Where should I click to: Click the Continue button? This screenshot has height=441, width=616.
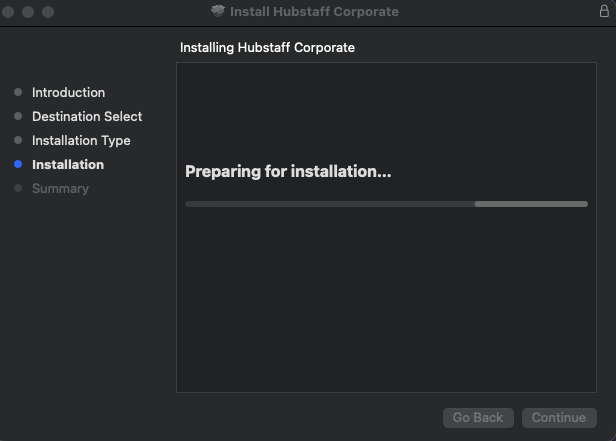pyautogui.click(x=559, y=417)
